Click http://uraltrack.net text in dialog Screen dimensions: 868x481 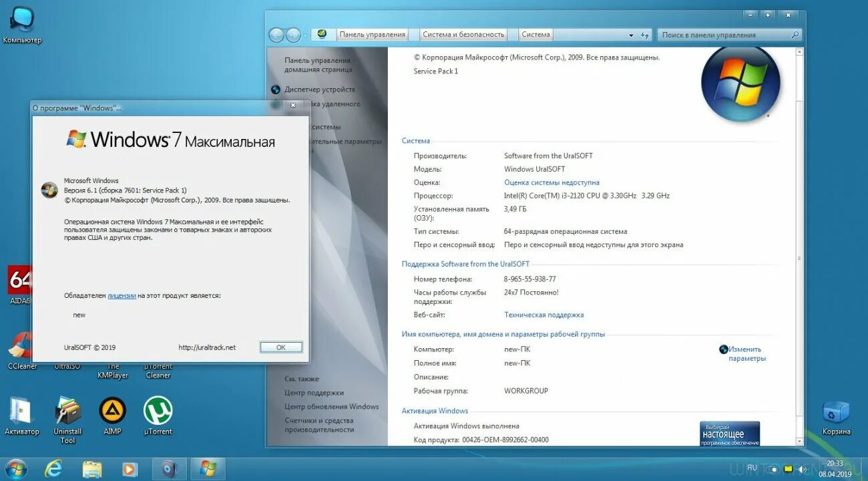(x=207, y=347)
